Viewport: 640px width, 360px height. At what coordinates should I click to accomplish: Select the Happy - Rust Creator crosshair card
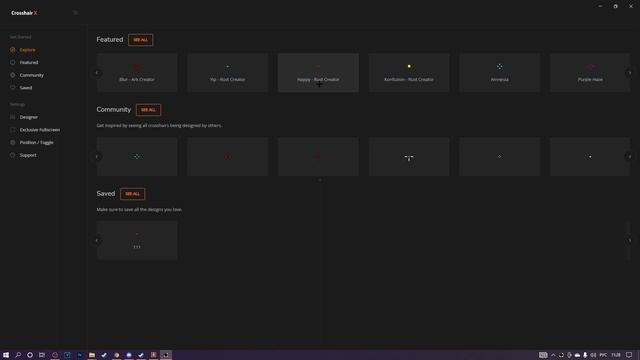pos(318,73)
